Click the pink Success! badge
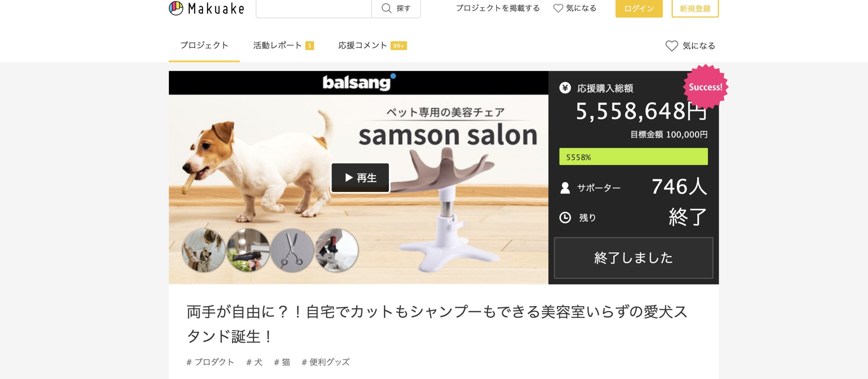868x379 pixels. click(705, 87)
